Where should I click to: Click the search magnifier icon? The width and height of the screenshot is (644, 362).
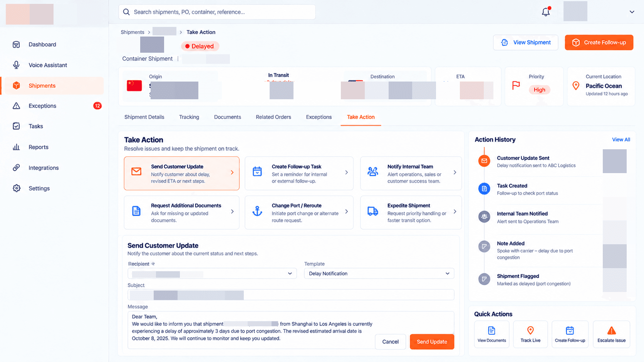[x=126, y=12]
